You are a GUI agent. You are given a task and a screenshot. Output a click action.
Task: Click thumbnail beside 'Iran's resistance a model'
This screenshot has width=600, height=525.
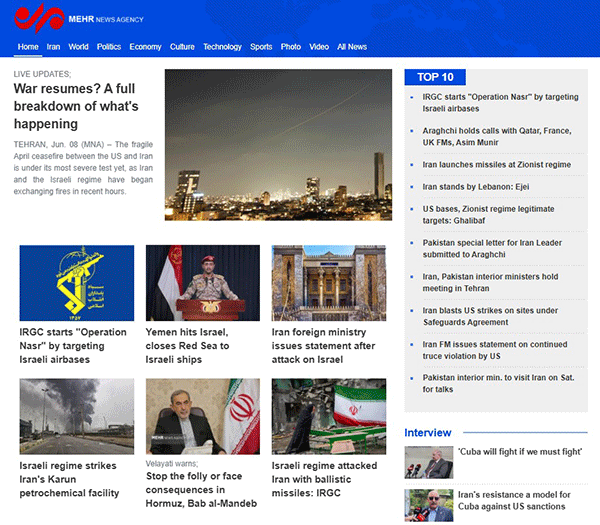429,505
